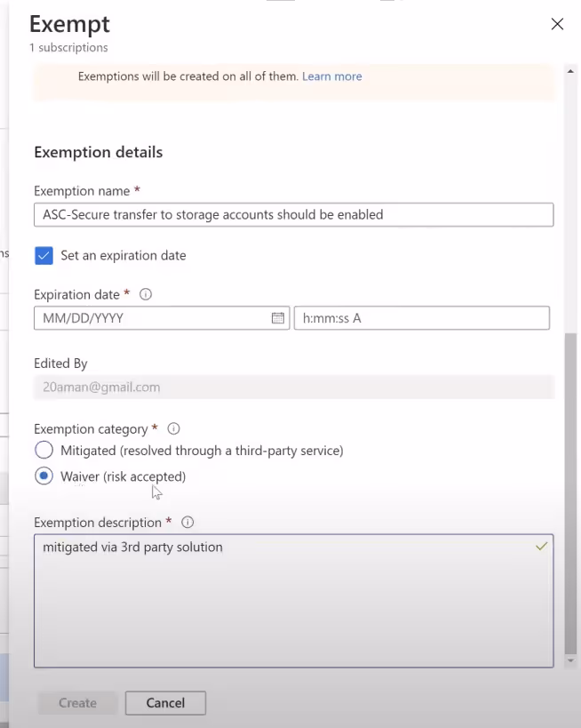
Task: Show Exemption category info tooltip
Action: (x=173, y=428)
